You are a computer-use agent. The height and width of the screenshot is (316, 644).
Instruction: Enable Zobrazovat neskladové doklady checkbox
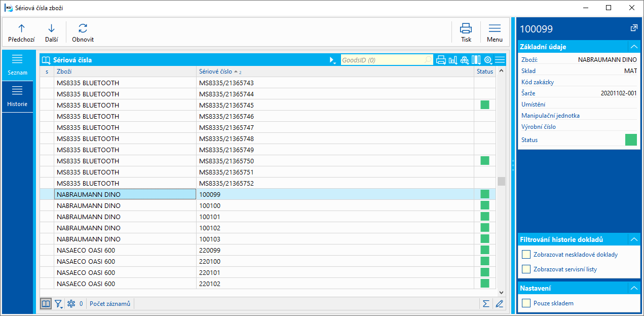coord(526,254)
